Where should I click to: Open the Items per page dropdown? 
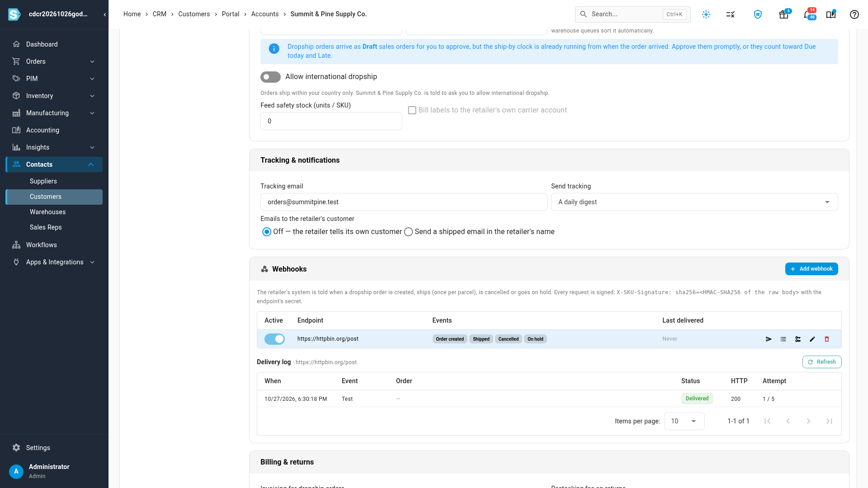coord(684,421)
